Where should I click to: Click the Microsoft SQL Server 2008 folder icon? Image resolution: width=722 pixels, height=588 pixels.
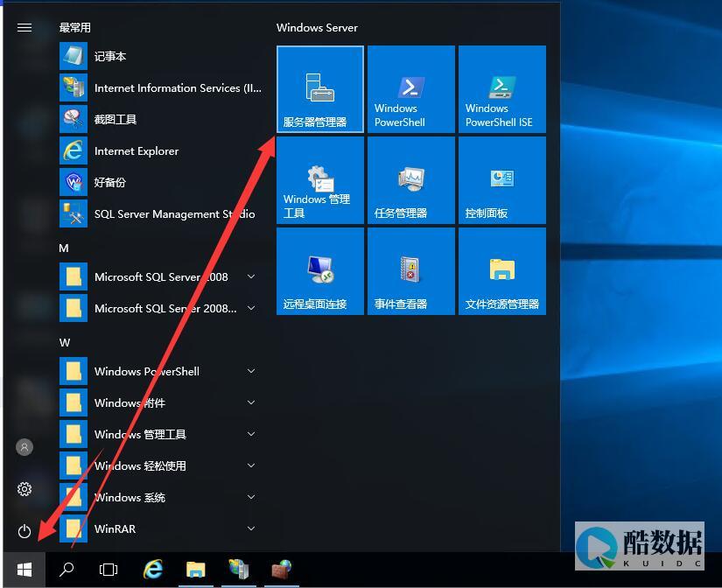pyautogui.click(x=74, y=276)
